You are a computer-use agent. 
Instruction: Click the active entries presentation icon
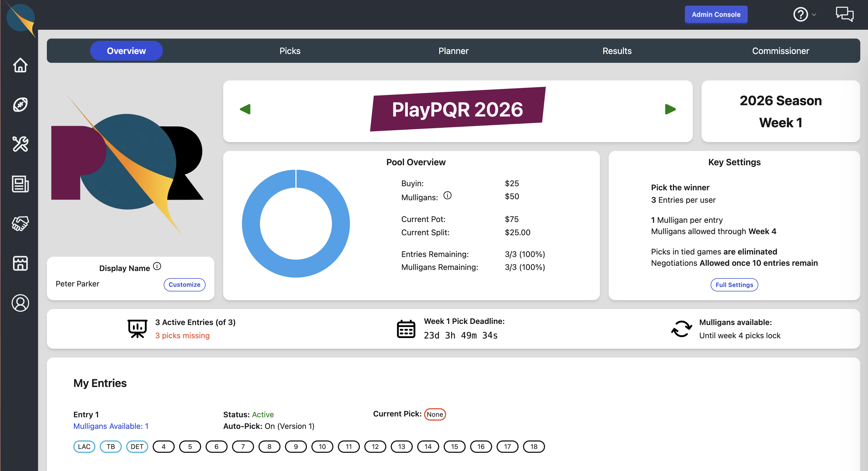pos(138,329)
